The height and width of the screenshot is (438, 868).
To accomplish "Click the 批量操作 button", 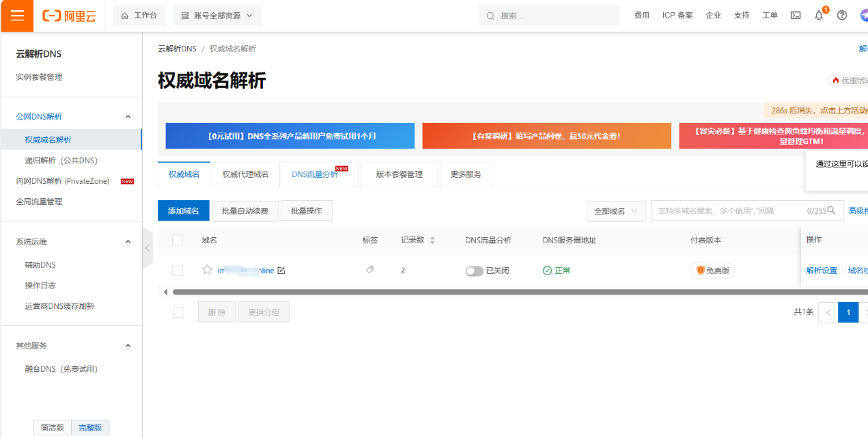I will pos(307,211).
